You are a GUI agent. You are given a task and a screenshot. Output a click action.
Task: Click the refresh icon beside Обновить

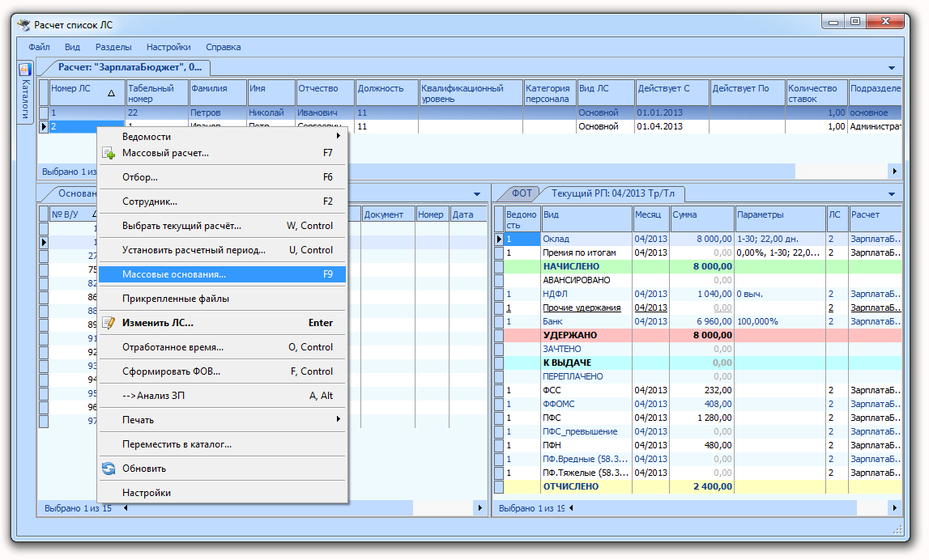click(x=109, y=469)
